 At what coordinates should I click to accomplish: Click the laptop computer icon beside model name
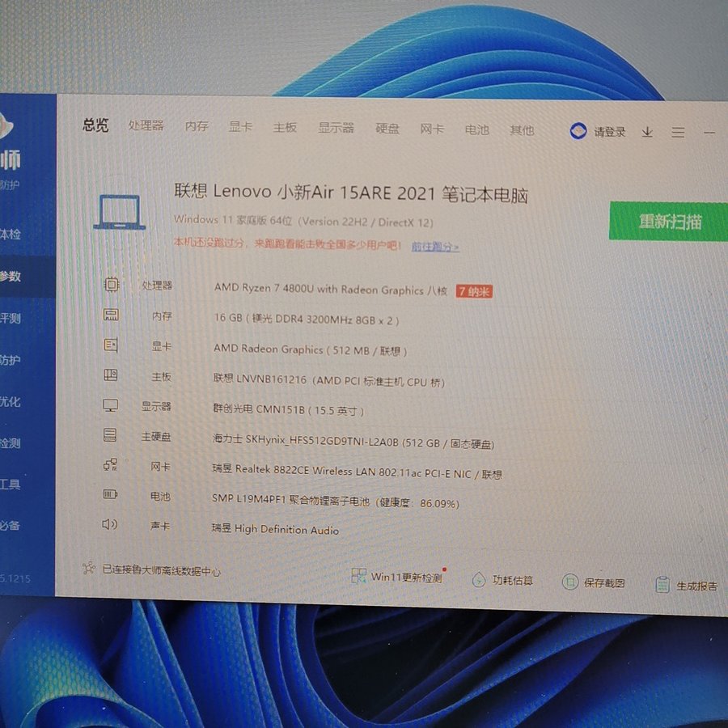(x=120, y=212)
